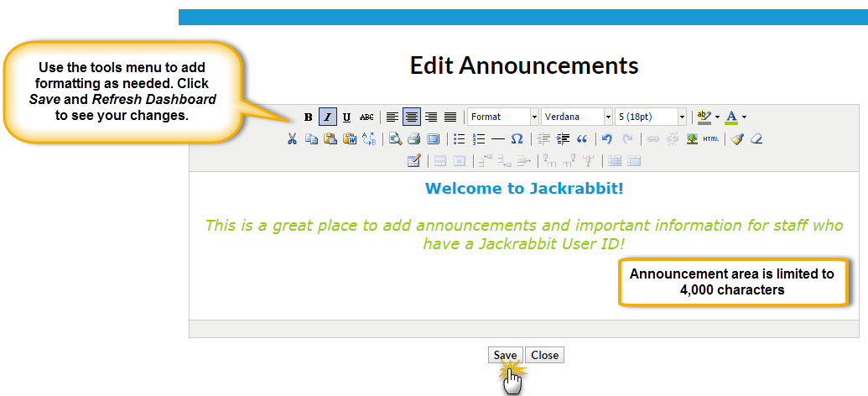Remove link with the unlink icon
This screenshot has width=868, height=396.
(672, 139)
